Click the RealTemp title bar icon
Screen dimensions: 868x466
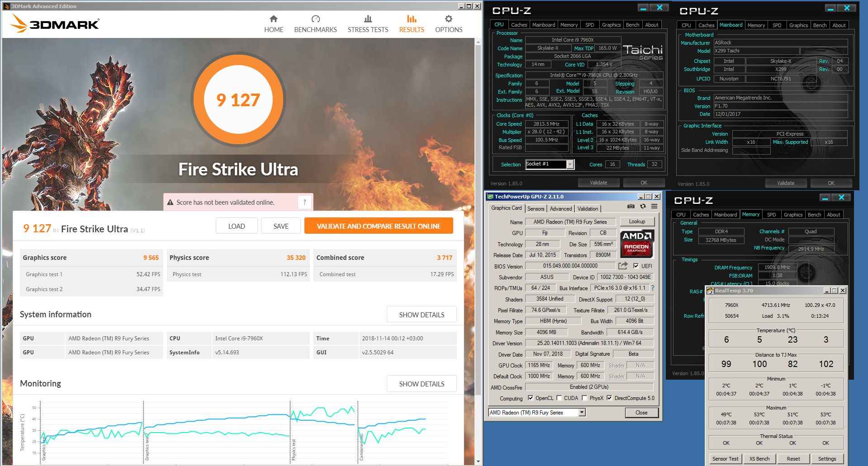710,291
